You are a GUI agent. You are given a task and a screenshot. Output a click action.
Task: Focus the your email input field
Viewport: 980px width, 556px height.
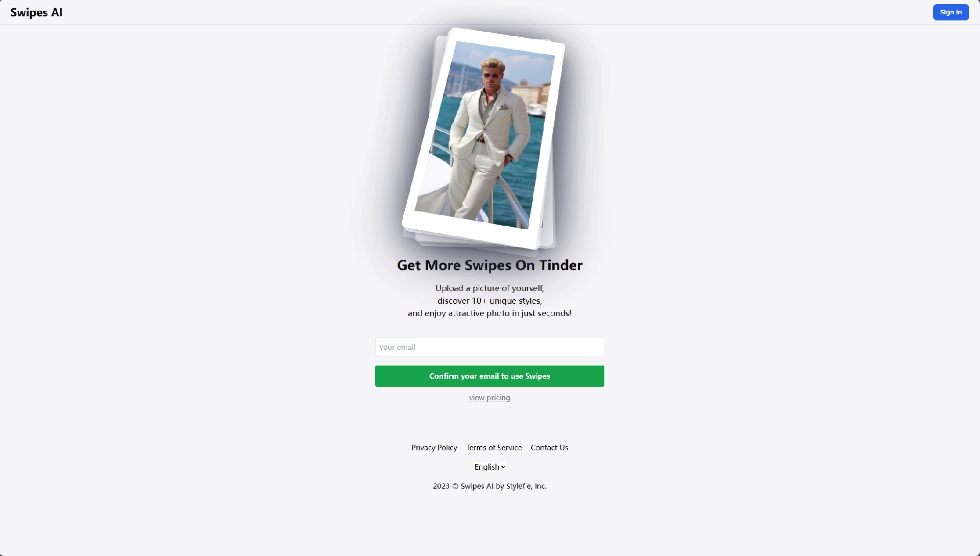tap(489, 347)
